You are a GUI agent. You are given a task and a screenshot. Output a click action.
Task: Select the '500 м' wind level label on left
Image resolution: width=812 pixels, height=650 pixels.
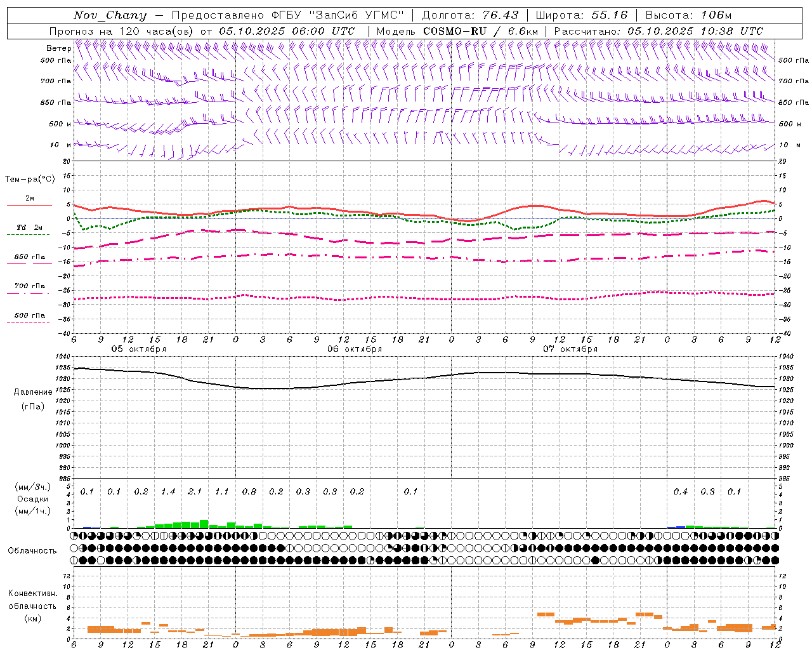[x=60, y=124]
